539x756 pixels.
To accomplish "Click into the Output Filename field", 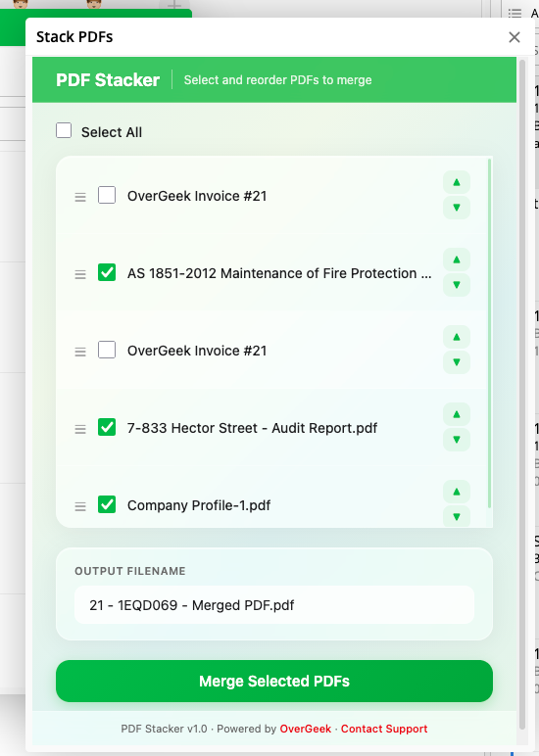I will [274, 605].
